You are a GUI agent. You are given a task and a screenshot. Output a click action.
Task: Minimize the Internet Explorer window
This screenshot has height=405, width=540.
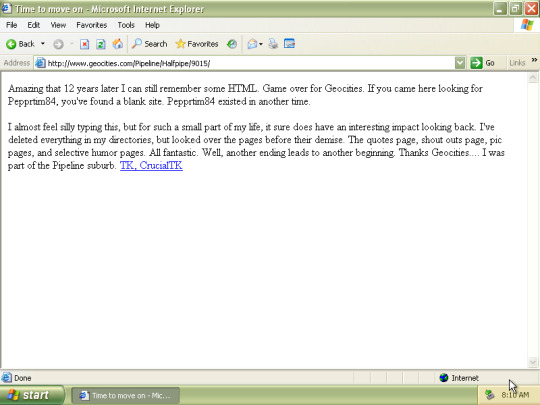pos(500,9)
